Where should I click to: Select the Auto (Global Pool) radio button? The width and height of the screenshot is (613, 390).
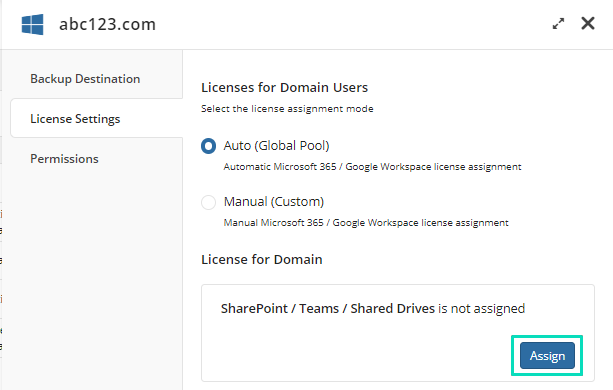[208, 146]
